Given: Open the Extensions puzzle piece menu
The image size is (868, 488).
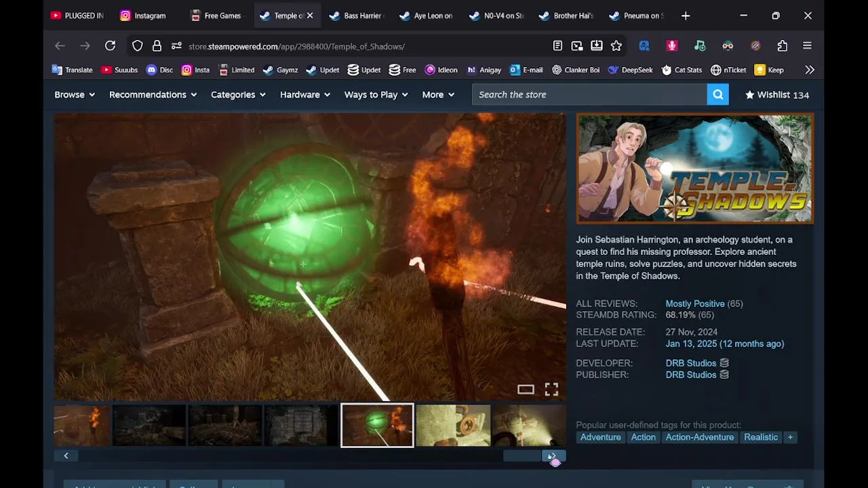Looking at the screenshot, I should coord(783,45).
